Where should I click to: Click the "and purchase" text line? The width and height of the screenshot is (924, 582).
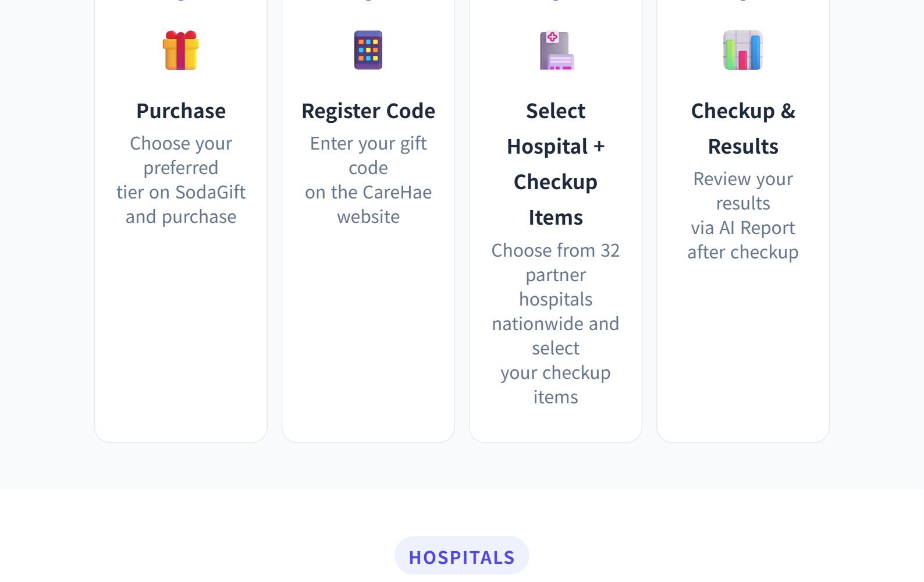pyautogui.click(x=181, y=217)
